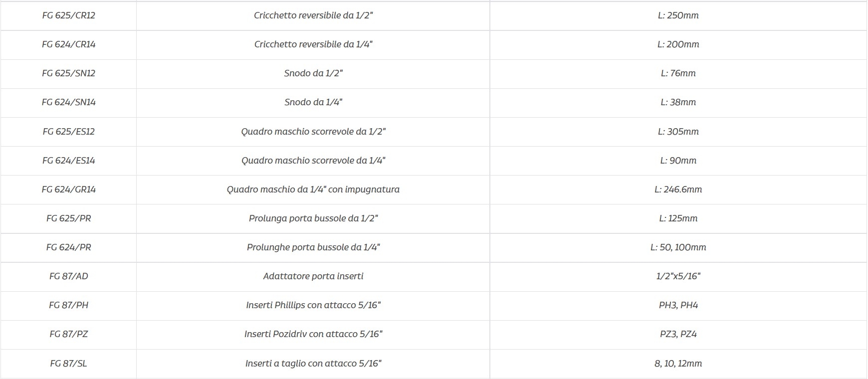Click the L: 50, 100mm cell
This screenshot has width=868, height=379.
pos(678,247)
